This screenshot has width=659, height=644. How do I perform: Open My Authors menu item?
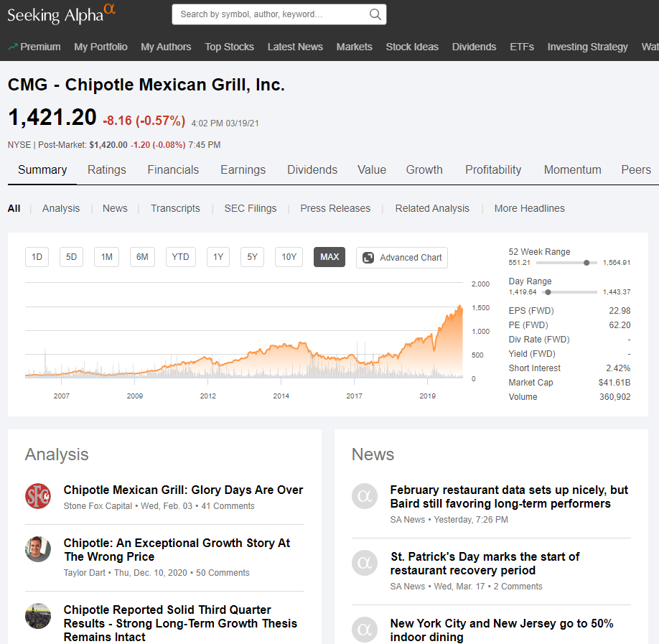(166, 47)
